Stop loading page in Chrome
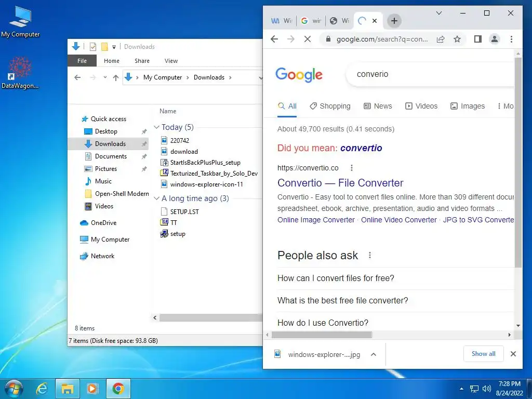532x399 pixels. point(308,39)
